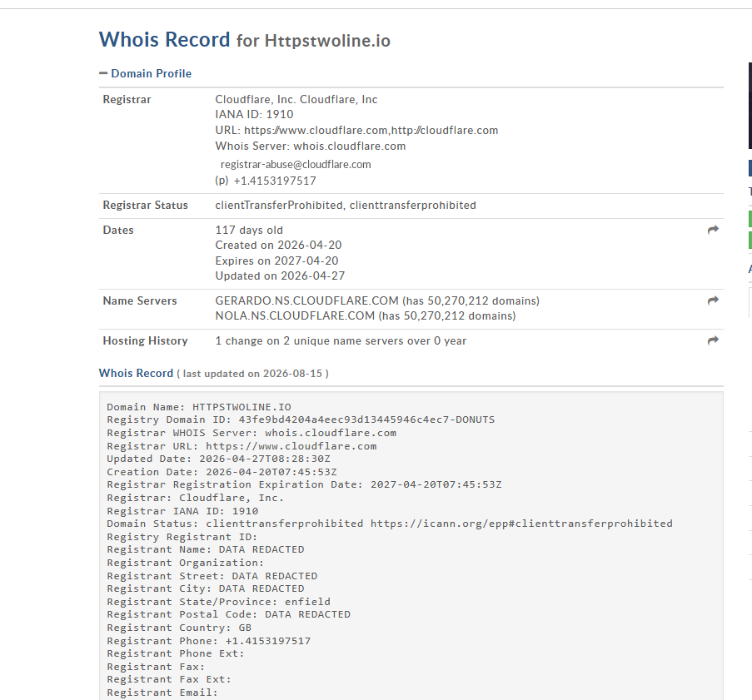The width and height of the screenshot is (752, 700).
Task: Click 'Registrant Street: DATA REDACTED' line
Action: [x=212, y=575]
